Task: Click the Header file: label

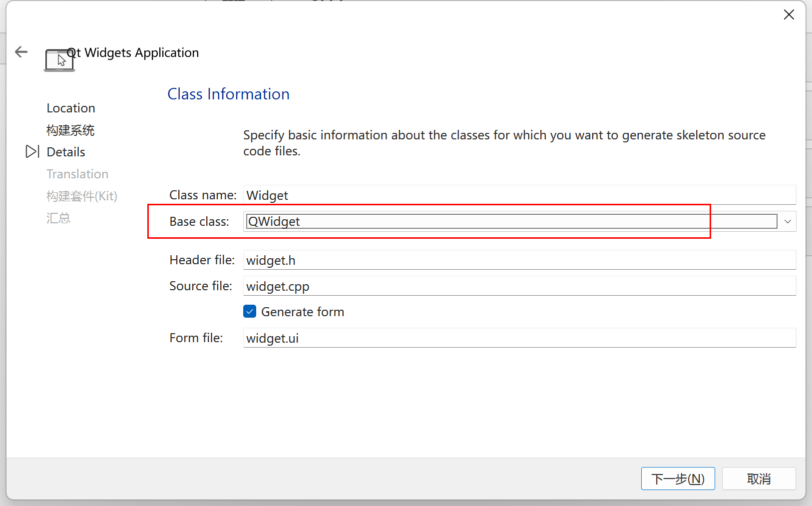Action: tap(202, 260)
